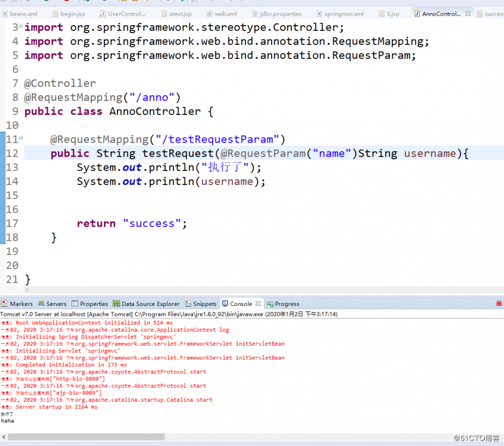Click the stereotype.Controller import line
Screen dimensions: 504x446
184,27
